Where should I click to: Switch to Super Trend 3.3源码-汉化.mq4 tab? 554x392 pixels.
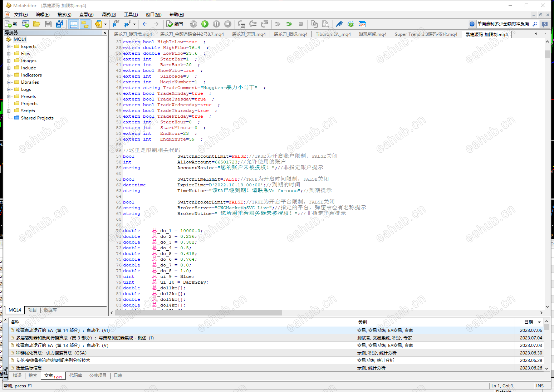point(426,34)
